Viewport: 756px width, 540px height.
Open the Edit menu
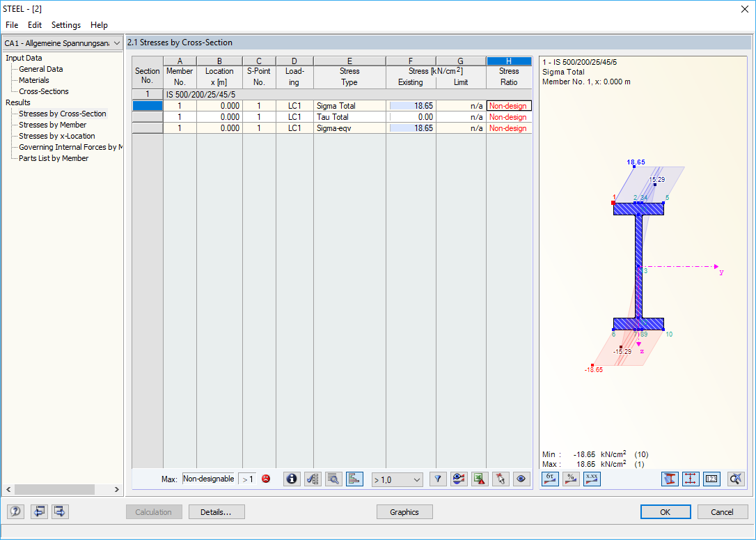point(34,24)
